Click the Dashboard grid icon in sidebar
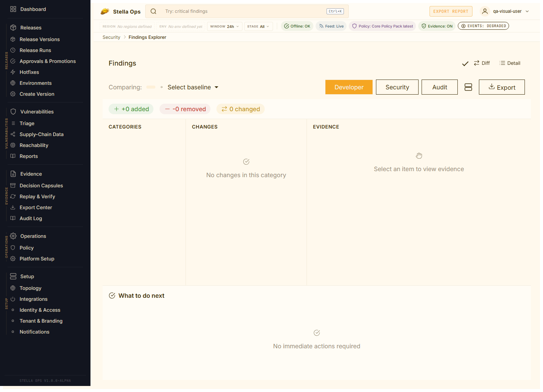 (13, 9)
